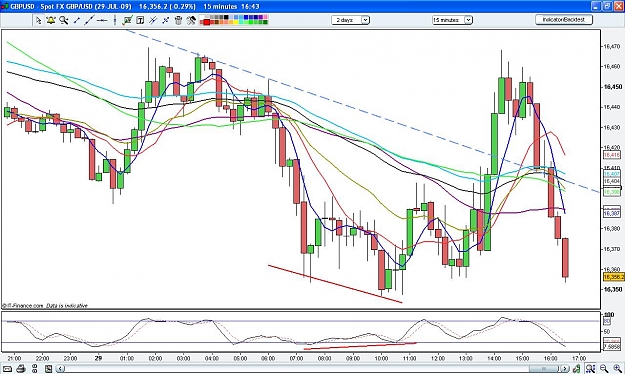This screenshot has height=374, width=625.
Task: Pick the highlighted red color swatch
Action: click(206, 22)
